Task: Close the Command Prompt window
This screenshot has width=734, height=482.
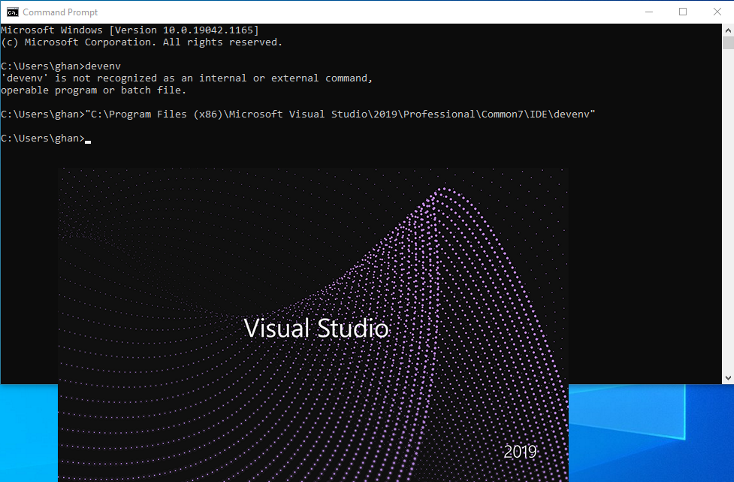Action: (717, 12)
